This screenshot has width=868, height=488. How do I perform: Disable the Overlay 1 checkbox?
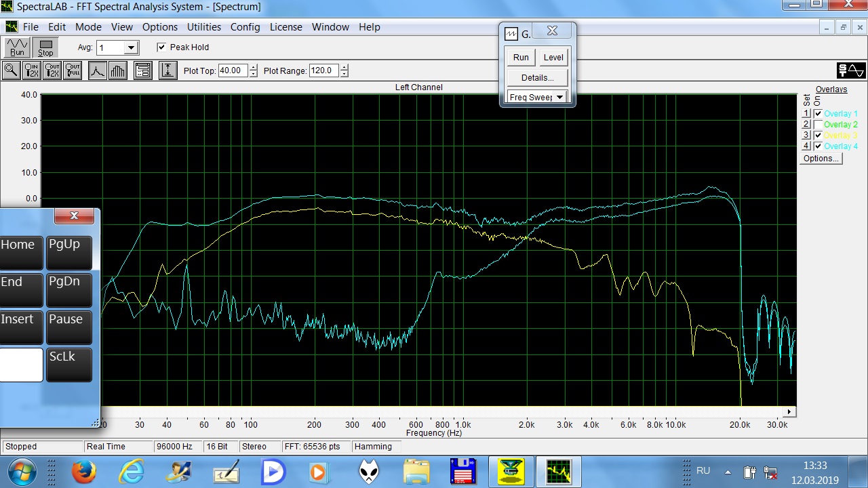pyautogui.click(x=818, y=114)
